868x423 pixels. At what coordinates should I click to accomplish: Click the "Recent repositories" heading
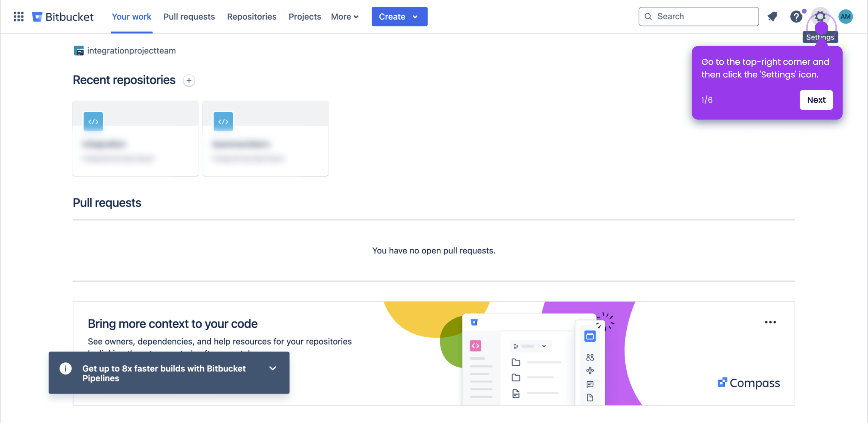[x=124, y=80]
